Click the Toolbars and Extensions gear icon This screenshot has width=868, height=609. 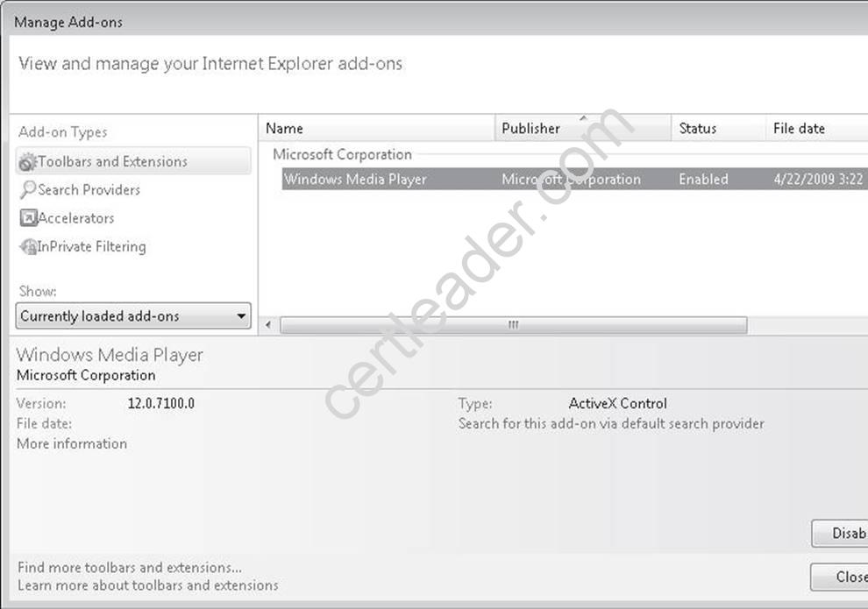pos(27,162)
